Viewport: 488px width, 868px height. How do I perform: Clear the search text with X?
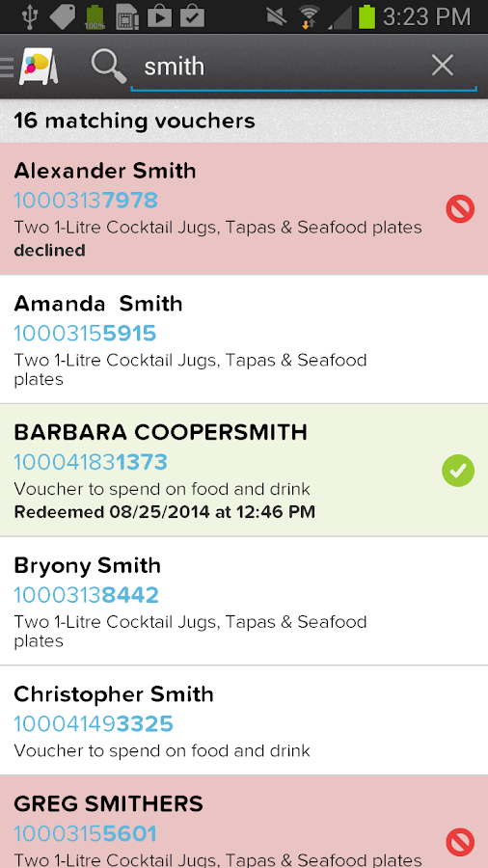[443, 66]
